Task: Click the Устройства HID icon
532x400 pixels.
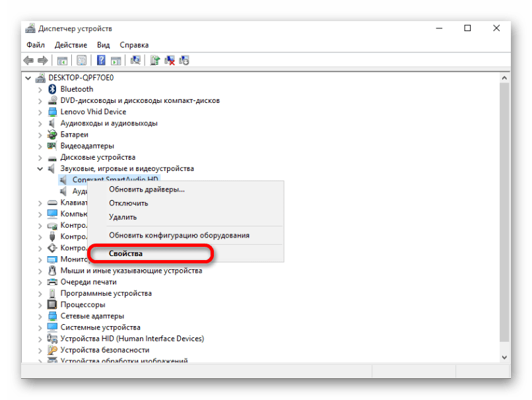Action: click(x=52, y=339)
